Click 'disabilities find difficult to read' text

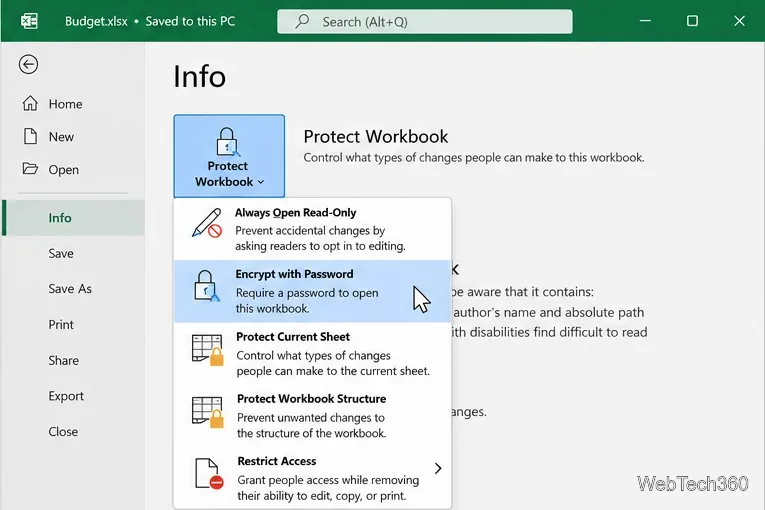[x=559, y=332]
